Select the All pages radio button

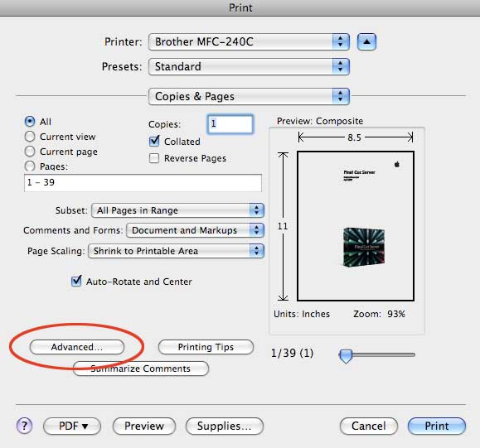(30, 122)
